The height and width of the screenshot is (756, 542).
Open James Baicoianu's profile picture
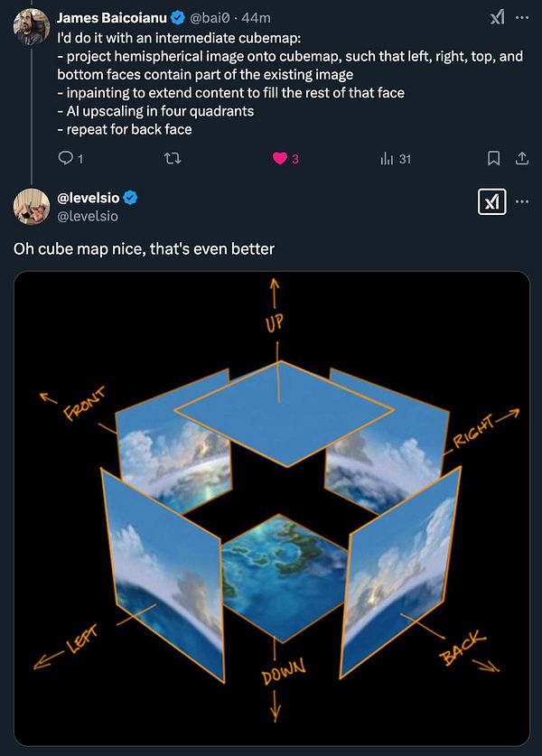pos(30,23)
